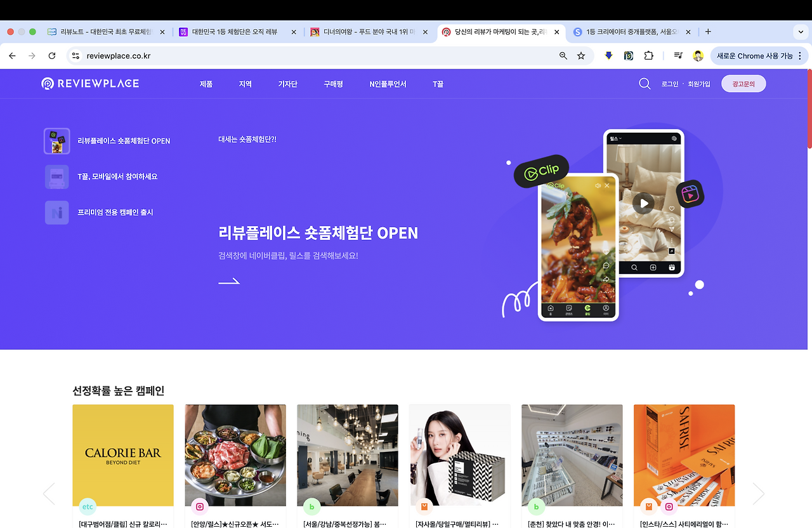Mute the sound on the food clip mockup
Image resolution: width=812 pixels, height=528 pixels.
pos(598,185)
